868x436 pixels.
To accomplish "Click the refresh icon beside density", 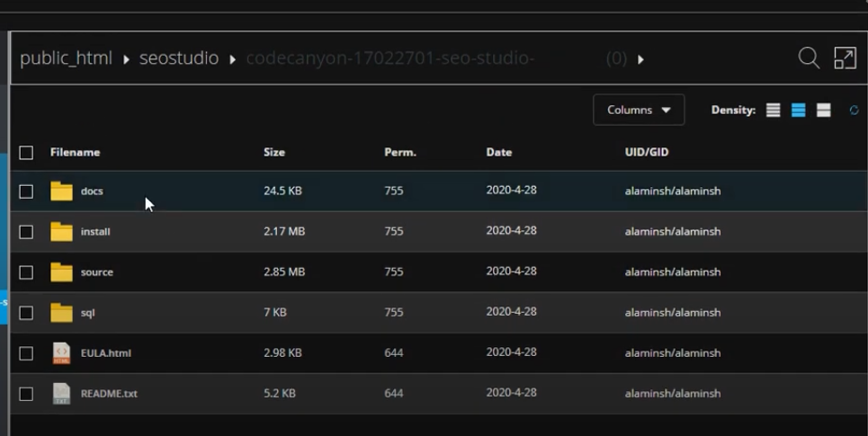I will coord(854,111).
